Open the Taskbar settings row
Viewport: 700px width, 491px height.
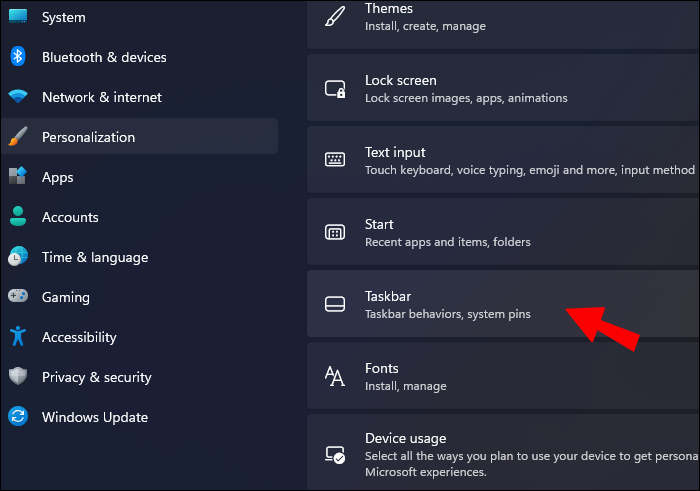point(500,304)
